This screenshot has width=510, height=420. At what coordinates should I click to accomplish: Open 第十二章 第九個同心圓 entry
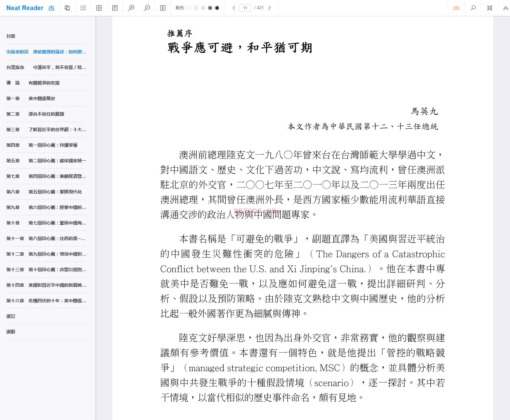click(x=46, y=254)
